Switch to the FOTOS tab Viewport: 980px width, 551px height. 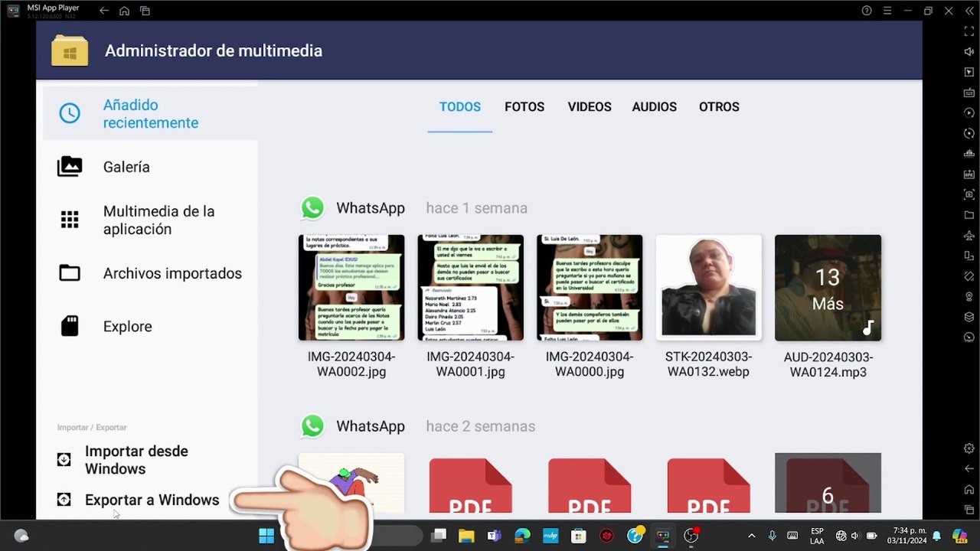tap(524, 107)
